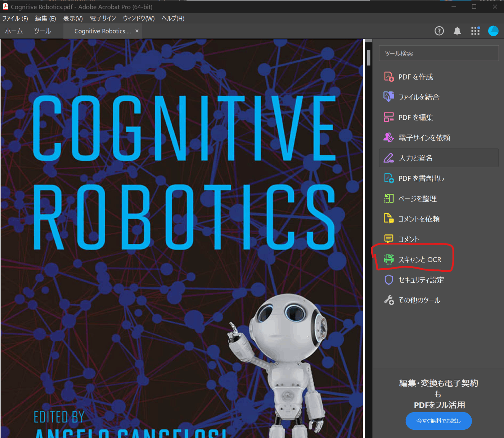Viewport: 504px width, 438px height.
Task: Select the PDF を書き出し label
Action: [x=421, y=178]
